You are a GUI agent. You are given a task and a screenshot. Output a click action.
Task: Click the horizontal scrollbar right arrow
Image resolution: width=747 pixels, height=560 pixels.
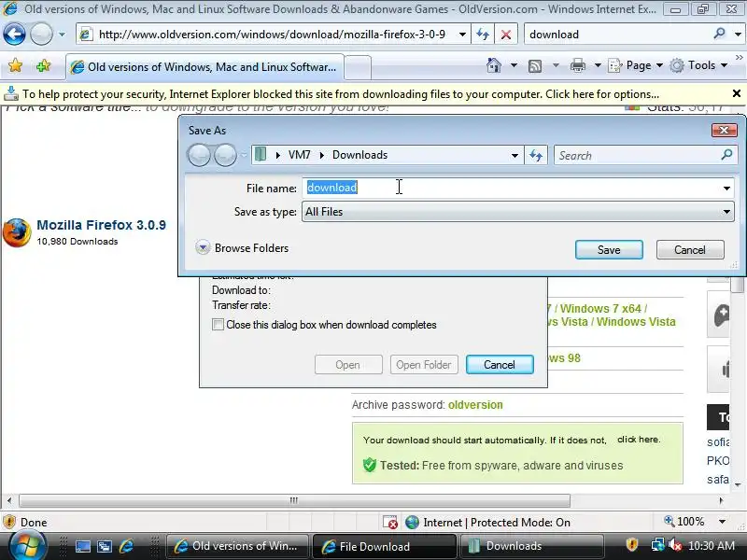click(721, 500)
